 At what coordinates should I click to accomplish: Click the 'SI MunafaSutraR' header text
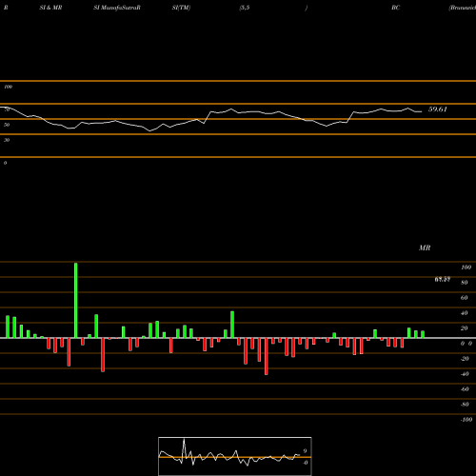tap(117, 8)
